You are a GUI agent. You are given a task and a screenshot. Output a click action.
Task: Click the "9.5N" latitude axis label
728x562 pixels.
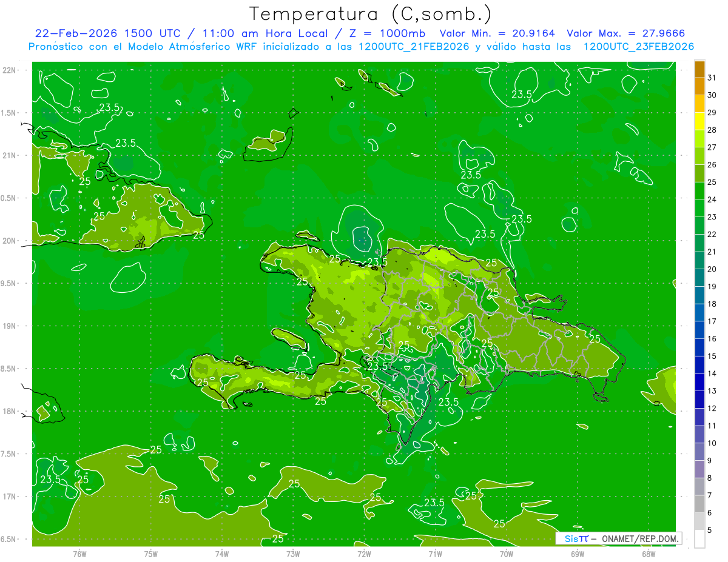9,283
